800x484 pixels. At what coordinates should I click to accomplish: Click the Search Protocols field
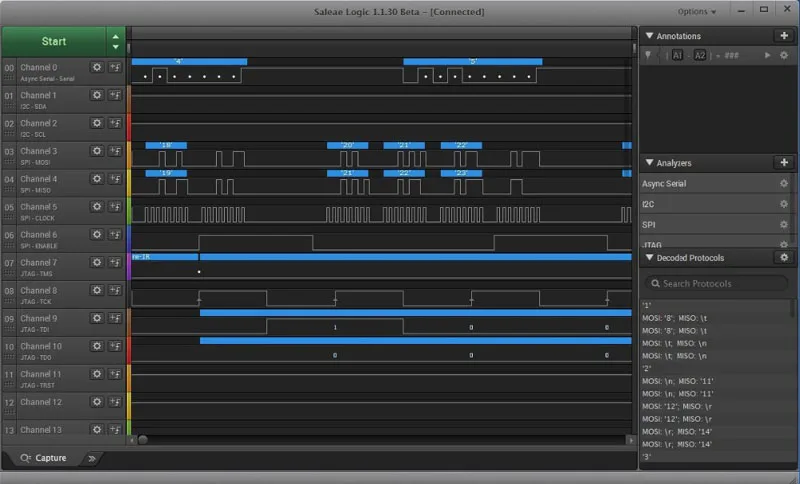click(x=716, y=283)
